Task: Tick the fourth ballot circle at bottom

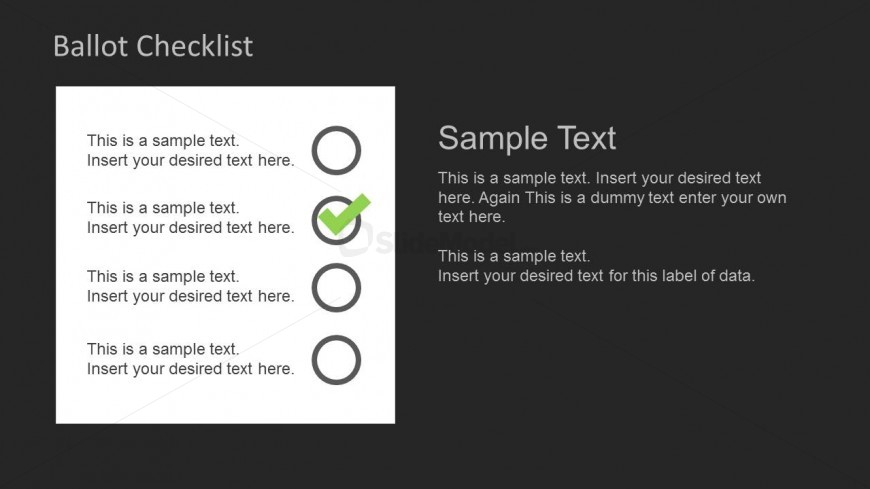Action: 336,359
